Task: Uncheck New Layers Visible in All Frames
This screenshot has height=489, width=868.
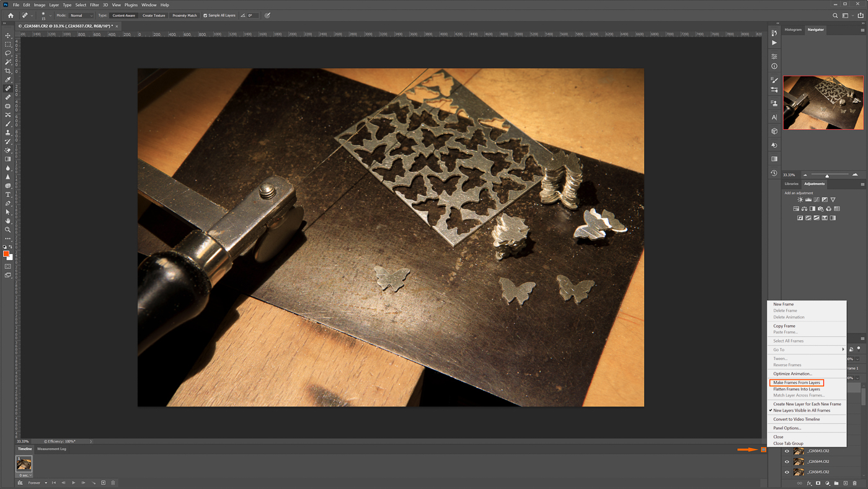Action: coord(802,410)
